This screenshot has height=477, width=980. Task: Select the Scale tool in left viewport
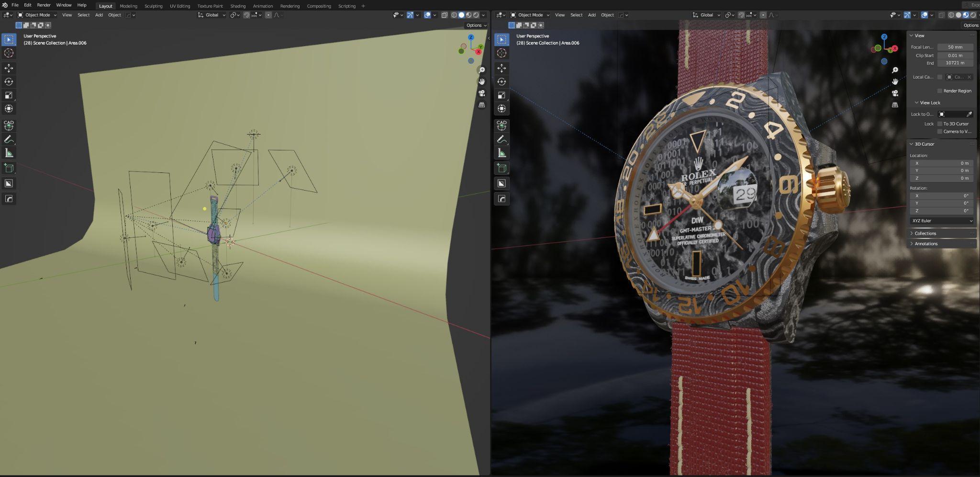(x=9, y=95)
